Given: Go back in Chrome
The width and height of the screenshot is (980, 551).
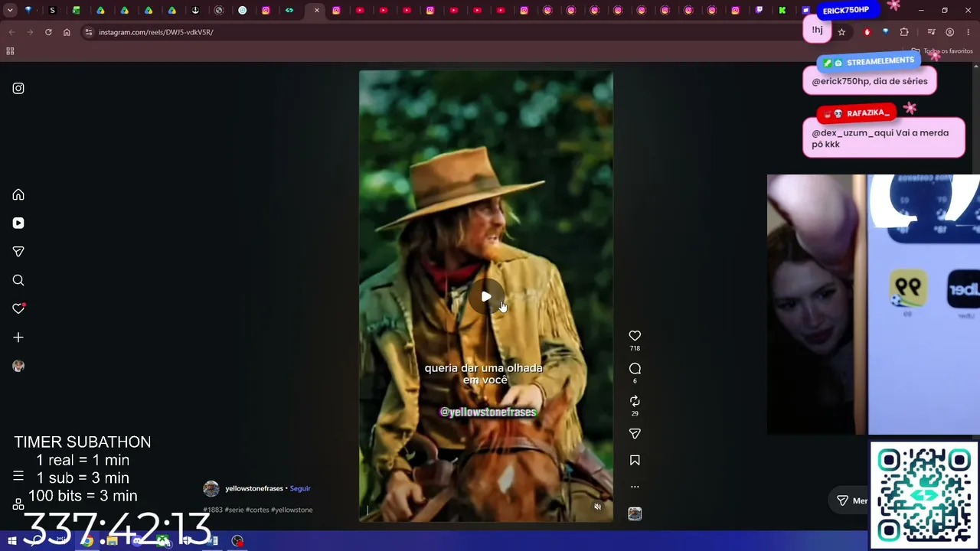Looking at the screenshot, I should tap(11, 32).
